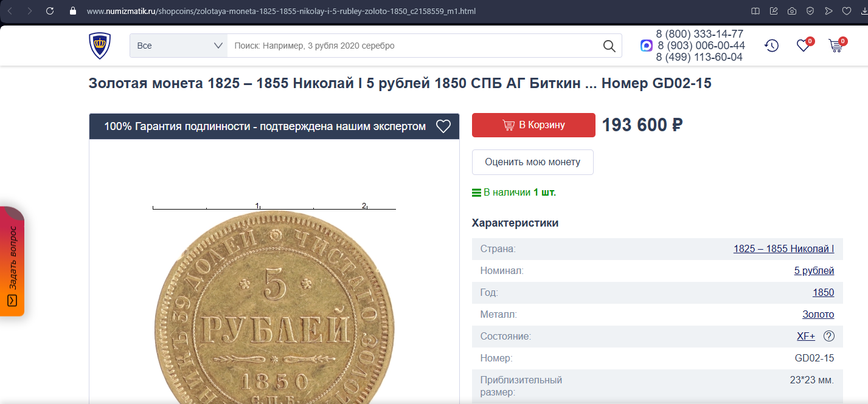Image resolution: width=868 pixels, height=404 pixels.
Task: Click the condition help question mark icon
Action: tap(828, 336)
